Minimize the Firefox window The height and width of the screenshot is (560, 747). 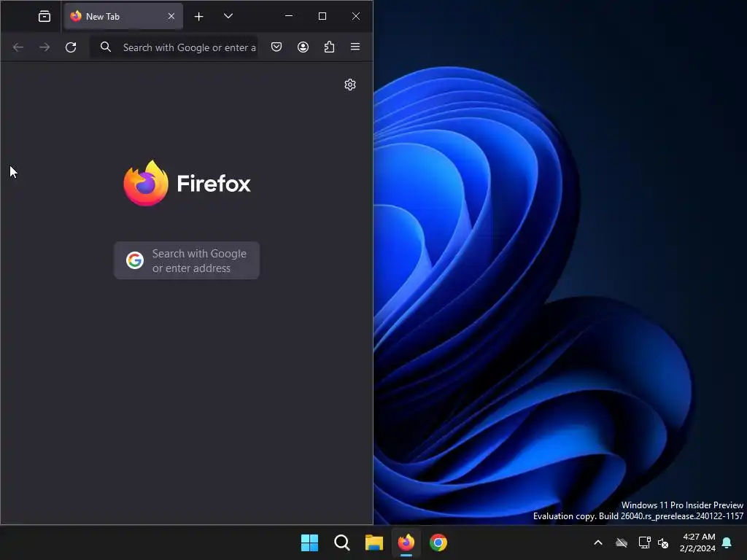point(289,16)
